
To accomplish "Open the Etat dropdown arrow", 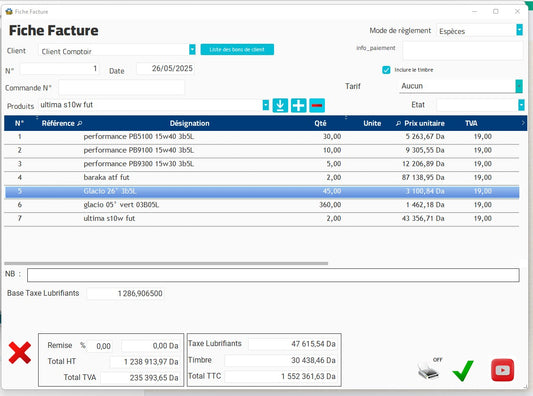I will [521, 105].
